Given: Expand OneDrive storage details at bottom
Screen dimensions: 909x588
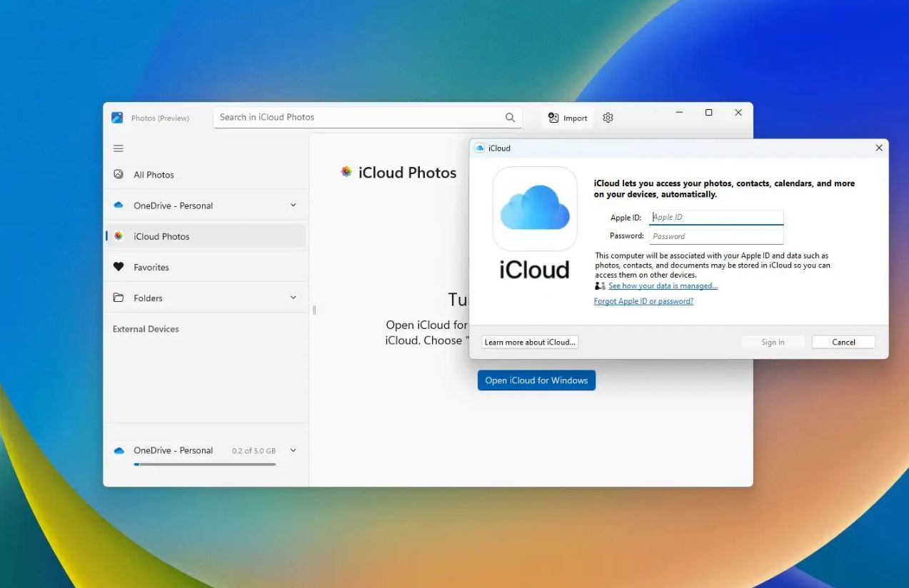Looking at the screenshot, I should [x=293, y=450].
